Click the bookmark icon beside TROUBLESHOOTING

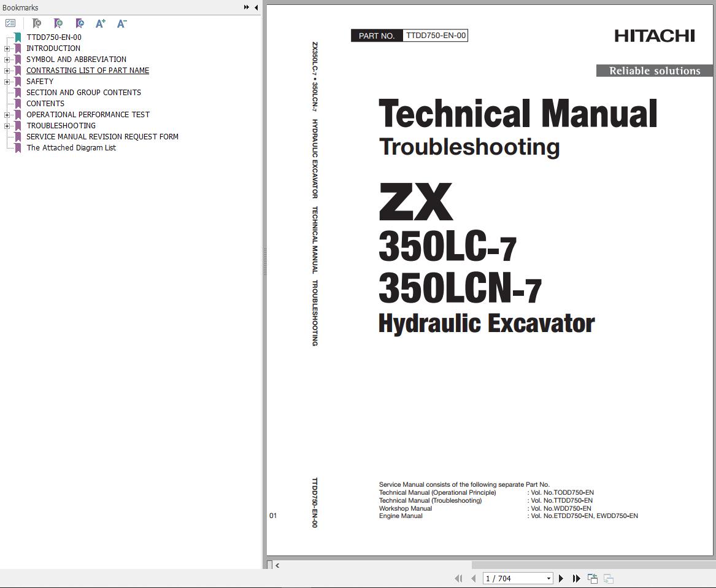(18, 126)
